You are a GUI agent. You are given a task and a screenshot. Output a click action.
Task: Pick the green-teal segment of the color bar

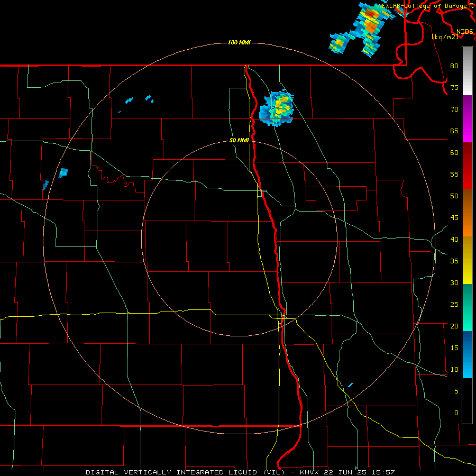[x=467, y=307]
